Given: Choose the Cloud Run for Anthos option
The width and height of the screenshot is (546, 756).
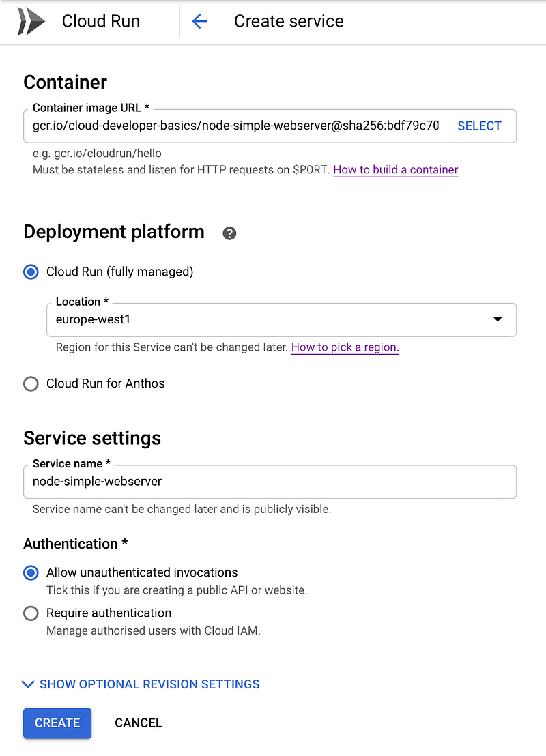Looking at the screenshot, I should (31, 383).
